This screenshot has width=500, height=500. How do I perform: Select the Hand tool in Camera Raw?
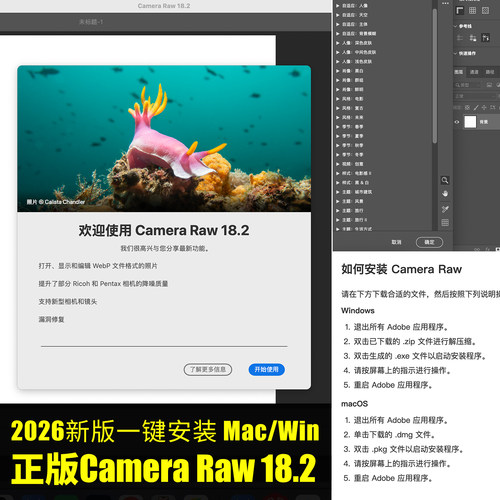pos(445,194)
